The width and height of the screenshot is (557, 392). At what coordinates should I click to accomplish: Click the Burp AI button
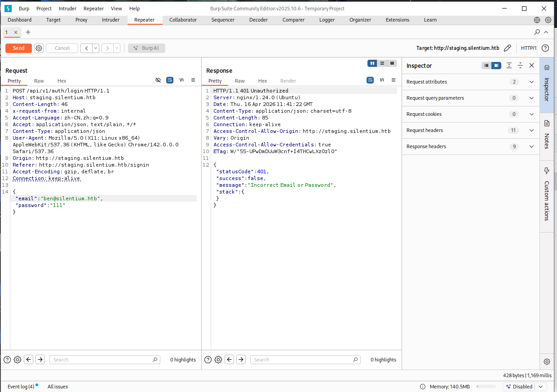point(146,48)
